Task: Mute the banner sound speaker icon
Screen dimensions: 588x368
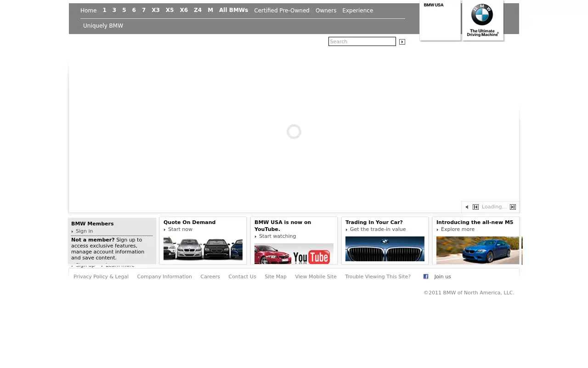Action: click(x=467, y=207)
